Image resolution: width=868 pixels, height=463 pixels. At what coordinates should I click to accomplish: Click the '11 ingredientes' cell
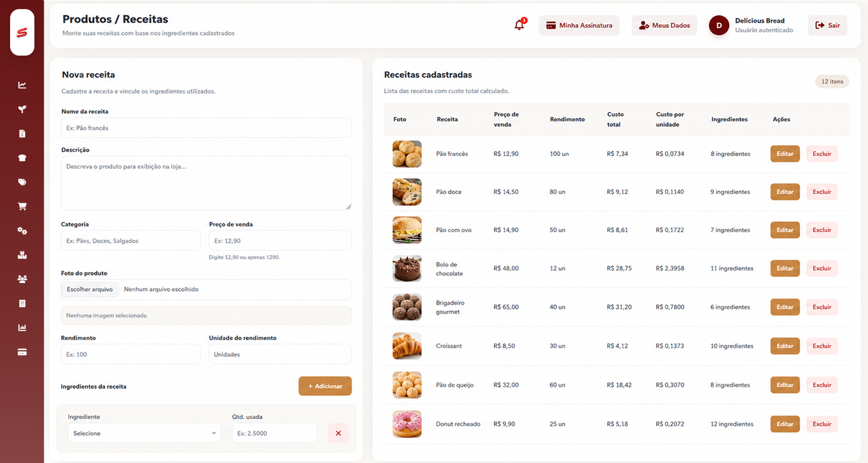(732, 268)
